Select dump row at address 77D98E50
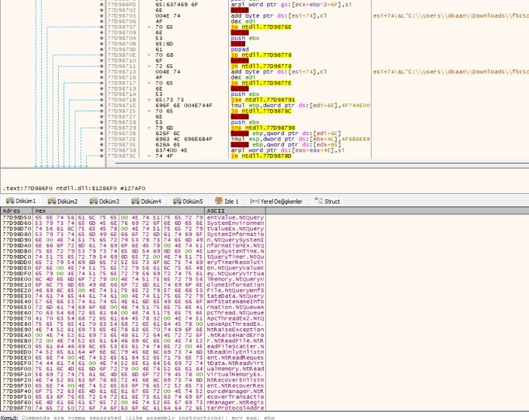The width and height of the screenshot is (529, 420). (x=133, y=308)
